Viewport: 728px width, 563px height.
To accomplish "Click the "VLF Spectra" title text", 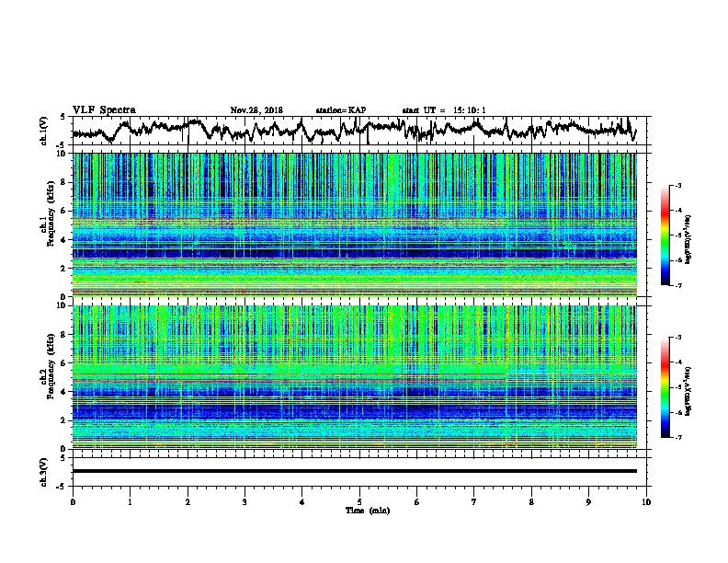I will pyautogui.click(x=104, y=110).
